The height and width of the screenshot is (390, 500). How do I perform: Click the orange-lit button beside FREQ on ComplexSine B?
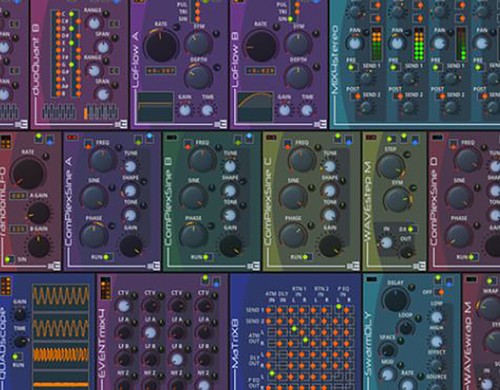[x=188, y=144]
